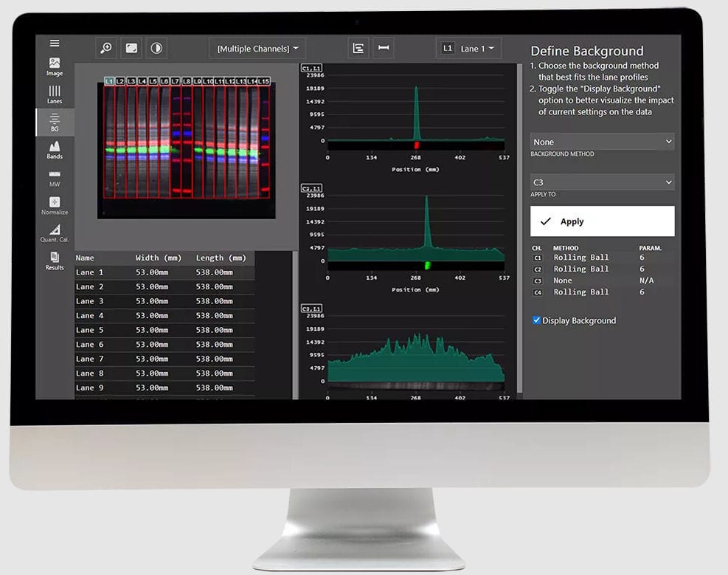Screen dimensions: 728x575
Task: Open the [Multiple Channels] dropdown
Action: click(x=257, y=47)
